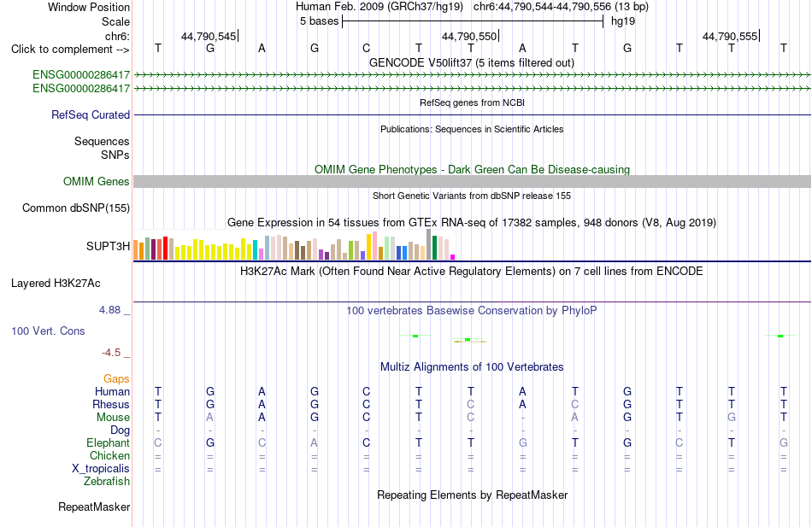Screen dimensions: 812x527
Task: Click the H3K27Ac Mark track title
Action: pos(471,272)
